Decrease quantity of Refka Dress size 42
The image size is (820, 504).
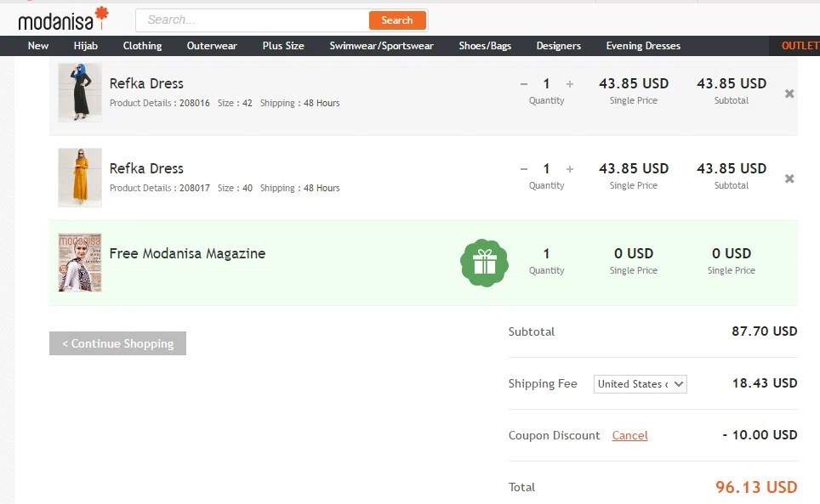523,83
